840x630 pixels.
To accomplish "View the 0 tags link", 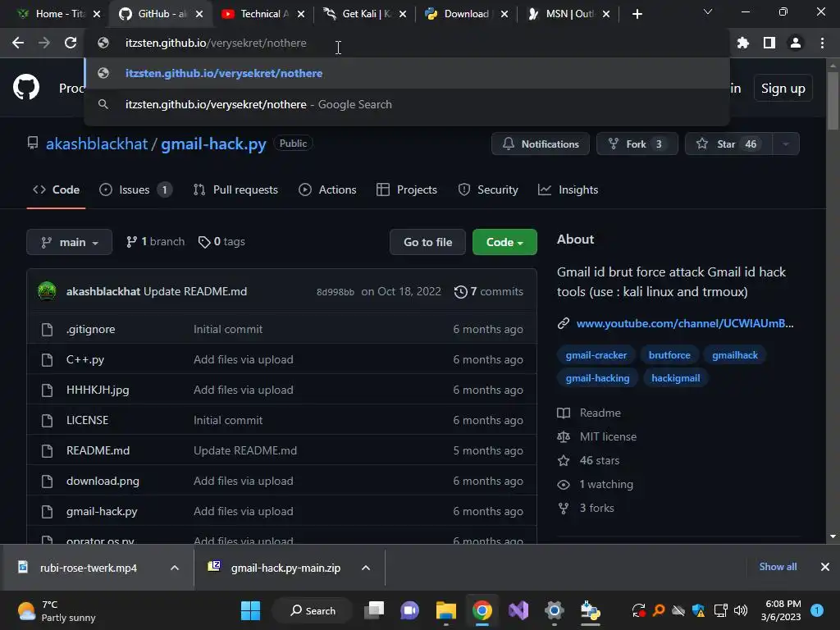I will [221, 242].
